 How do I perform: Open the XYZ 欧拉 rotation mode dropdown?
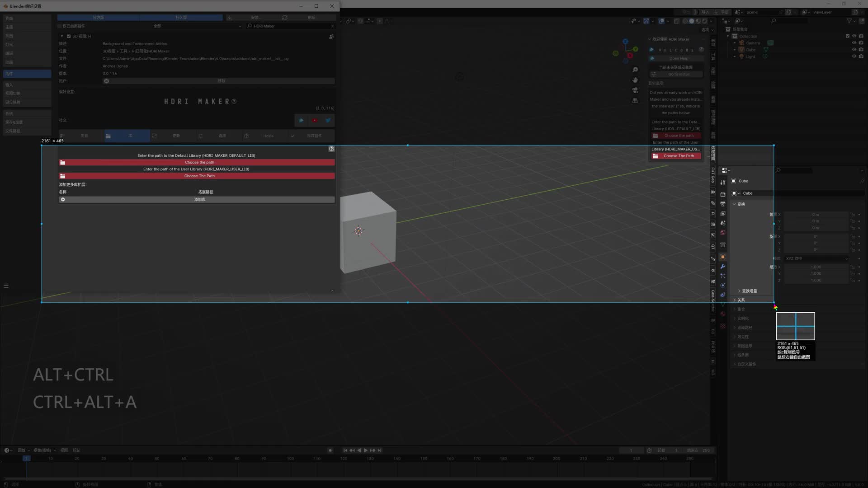[x=816, y=258]
